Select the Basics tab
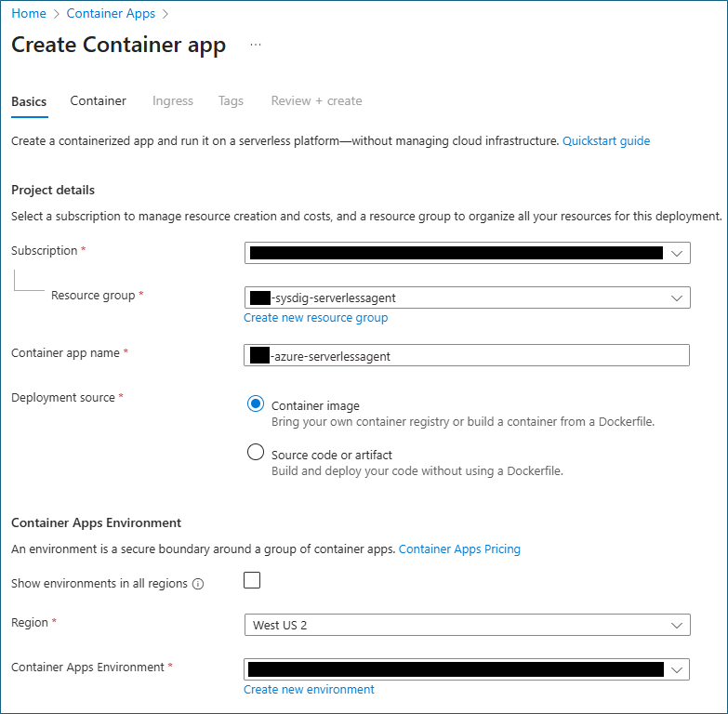Screen dimensions: 728x714 click(29, 101)
